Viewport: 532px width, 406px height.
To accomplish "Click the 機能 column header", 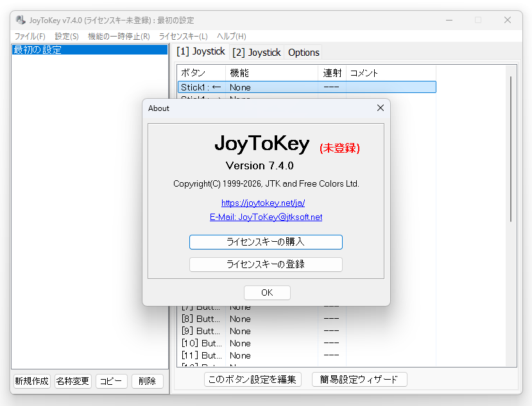I will click(x=271, y=73).
